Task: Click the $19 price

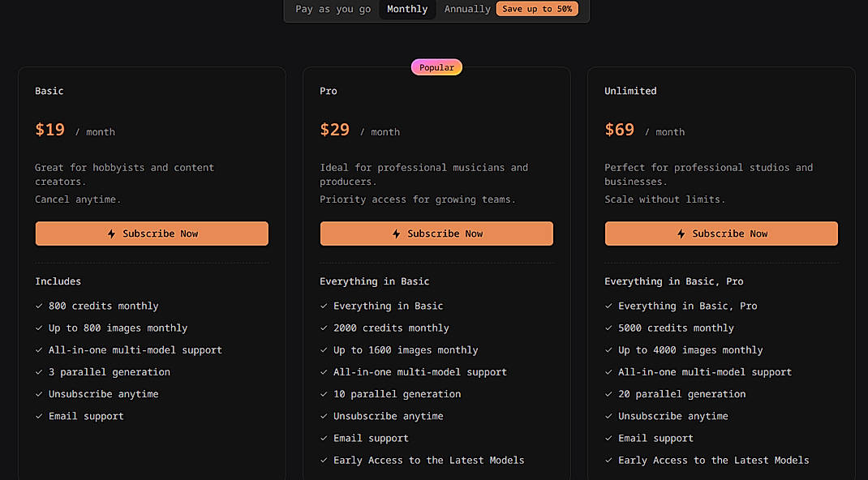Action: point(49,130)
